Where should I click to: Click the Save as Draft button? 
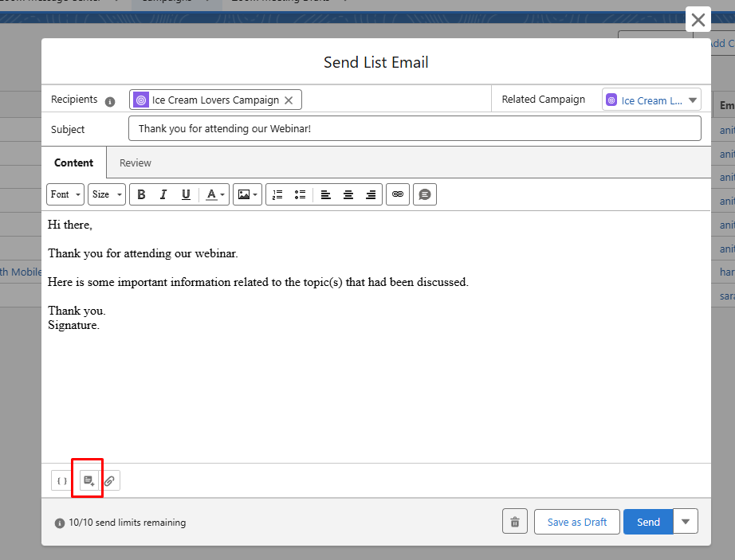[x=576, y=522]
